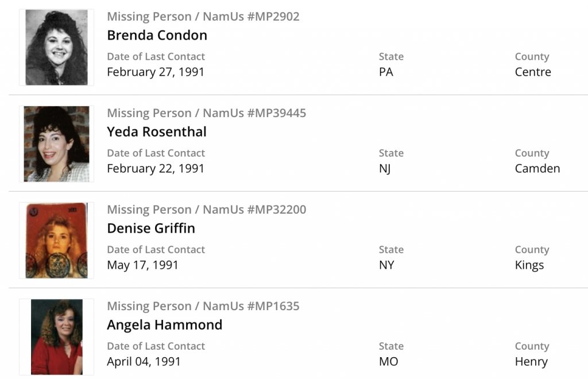Open the photo thumbnail beside NamUs #MP2902
Viewport: 588px width, 379px height.
(x=56, y=48)
